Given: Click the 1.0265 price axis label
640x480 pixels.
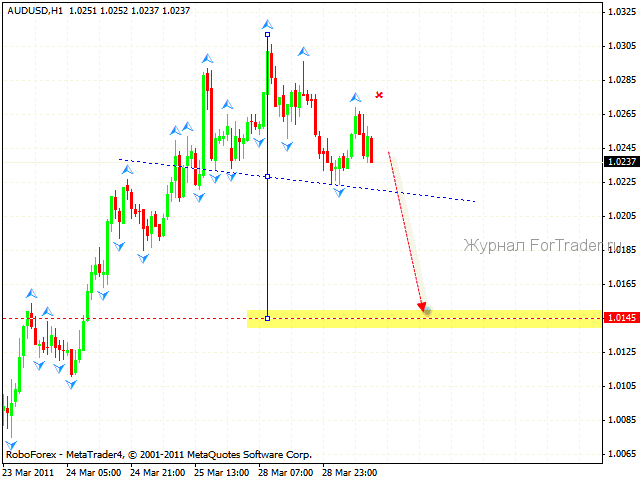Looking at the screenshot, I should click(x=622, y=113).
